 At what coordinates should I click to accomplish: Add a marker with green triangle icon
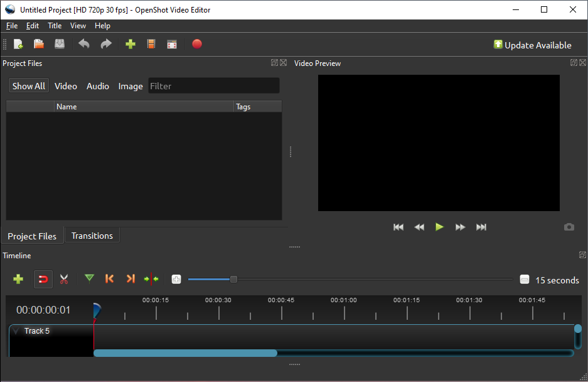coord(89,278)
